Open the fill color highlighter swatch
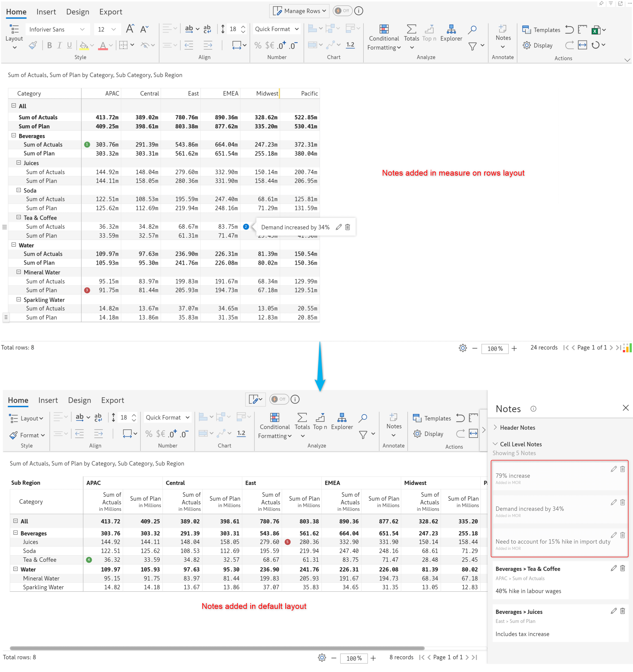The image size is (633, 672). 84,45
